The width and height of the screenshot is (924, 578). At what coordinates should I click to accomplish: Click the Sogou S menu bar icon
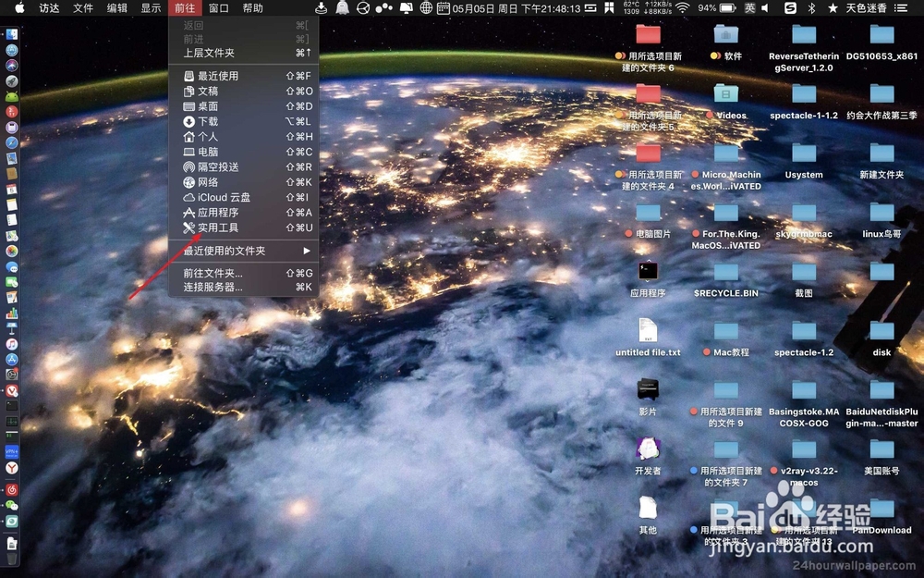[x=790, y=7]
